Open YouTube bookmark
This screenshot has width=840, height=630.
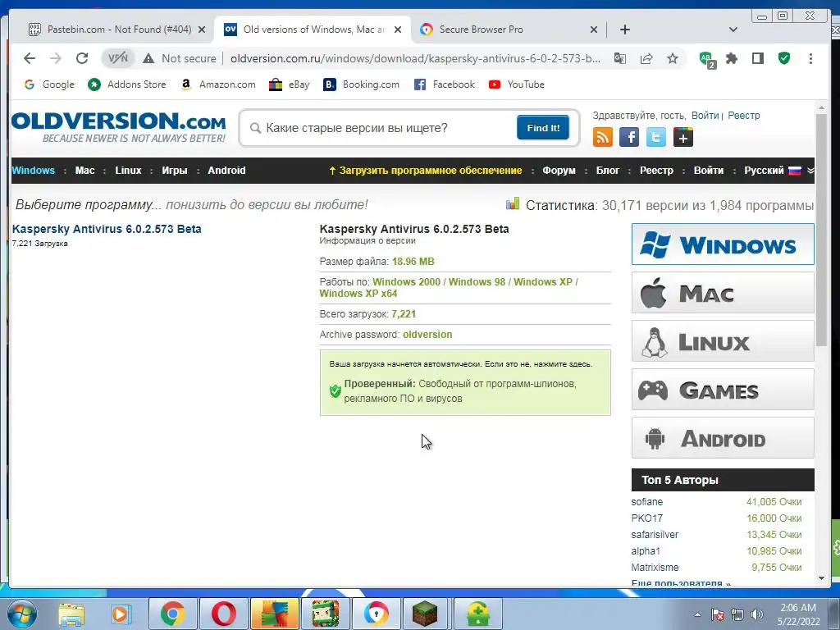click(517, 84)
